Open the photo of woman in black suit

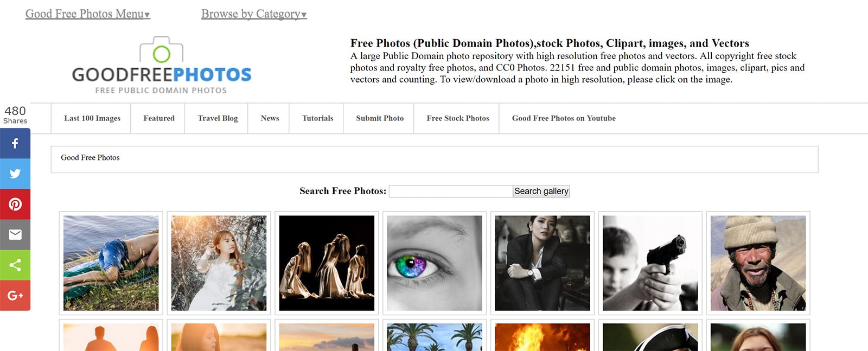pyautogui.click(x=542, y=263)
